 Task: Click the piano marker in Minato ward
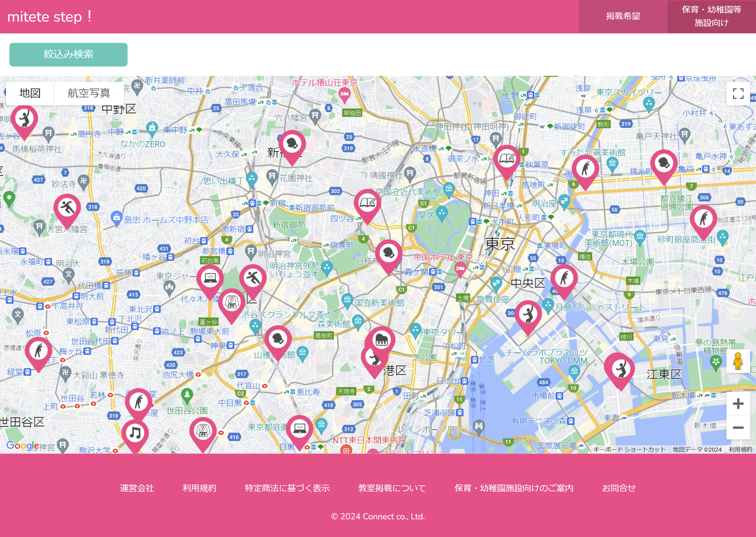(x=382, y=340)
